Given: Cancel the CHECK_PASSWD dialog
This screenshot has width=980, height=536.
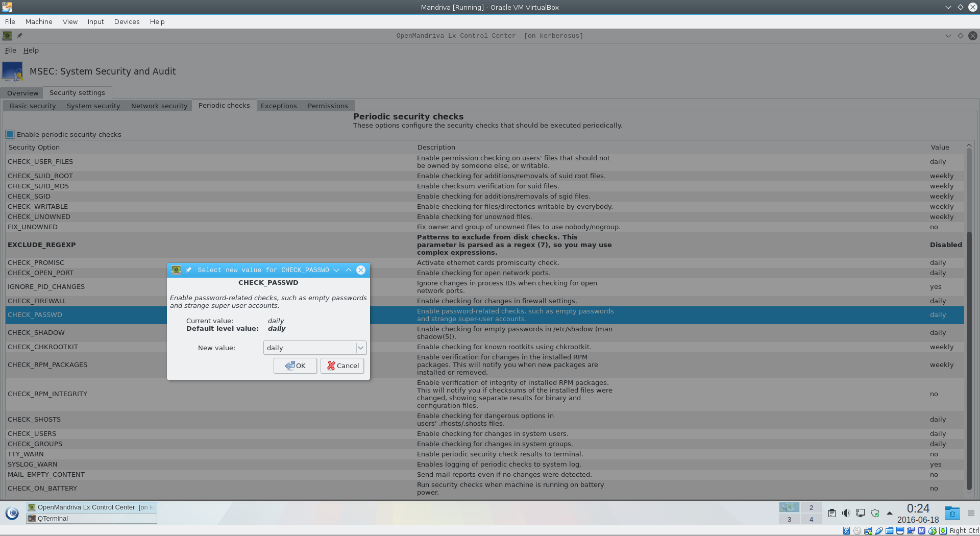Looking at the screenshot, I should pyautogui.click(x=342, y=366).
